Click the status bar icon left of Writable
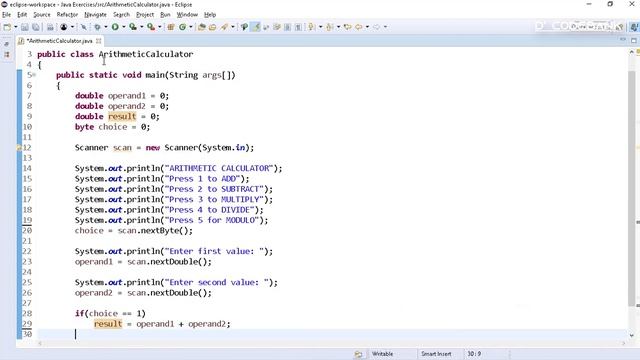Viewport: 640px width, 360px height. click(358, 354)
